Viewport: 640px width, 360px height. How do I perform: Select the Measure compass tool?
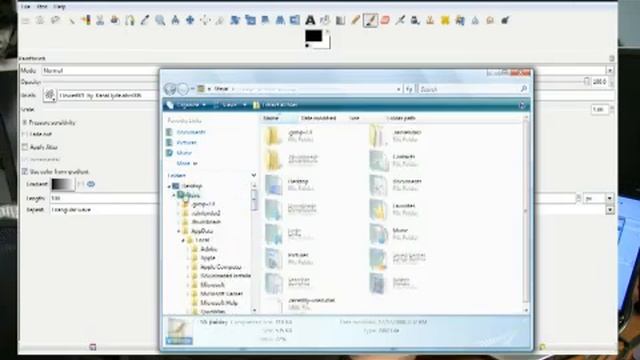point(175,20)
